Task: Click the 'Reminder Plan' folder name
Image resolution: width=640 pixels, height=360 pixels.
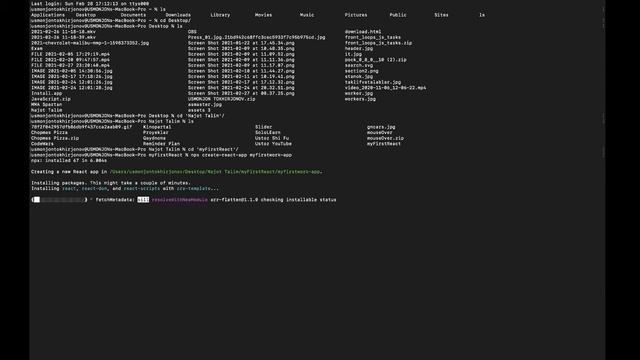Action: point(161,144)
